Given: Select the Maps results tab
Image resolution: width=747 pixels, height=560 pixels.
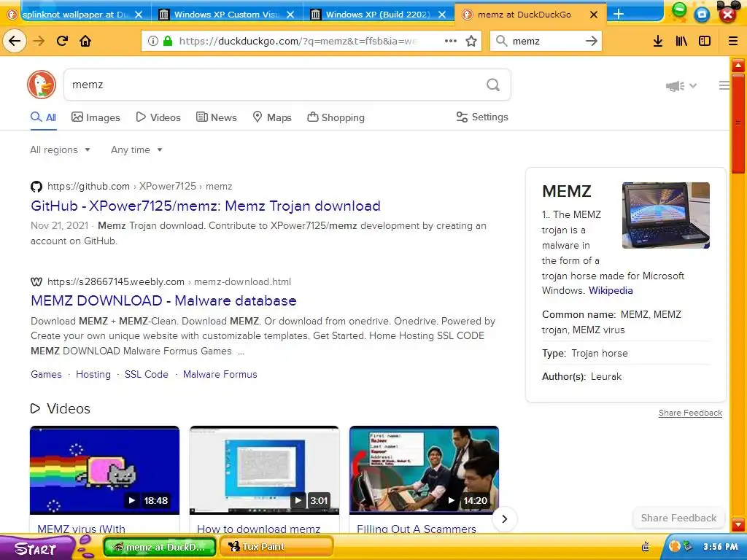Looking at the screenshot, I should click(272, 117).
